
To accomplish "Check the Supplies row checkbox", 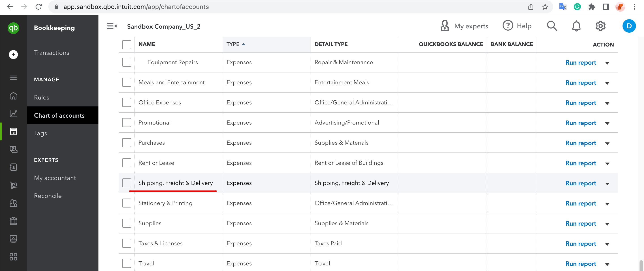I will (126, 223).
